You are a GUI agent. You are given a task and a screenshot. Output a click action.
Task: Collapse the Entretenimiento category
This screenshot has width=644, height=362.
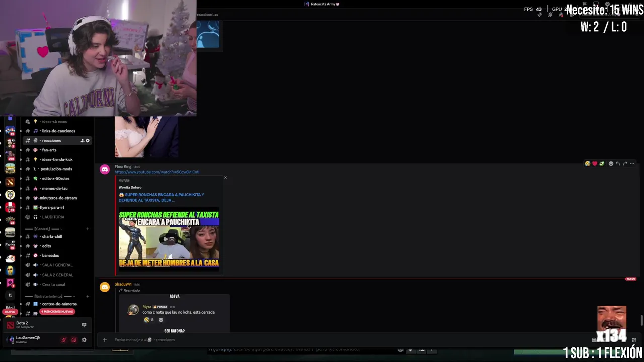pos(50,296)
